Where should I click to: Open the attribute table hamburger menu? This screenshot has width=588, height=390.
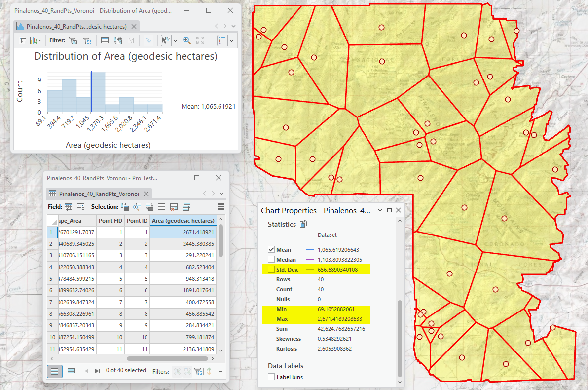coord(221,207)
